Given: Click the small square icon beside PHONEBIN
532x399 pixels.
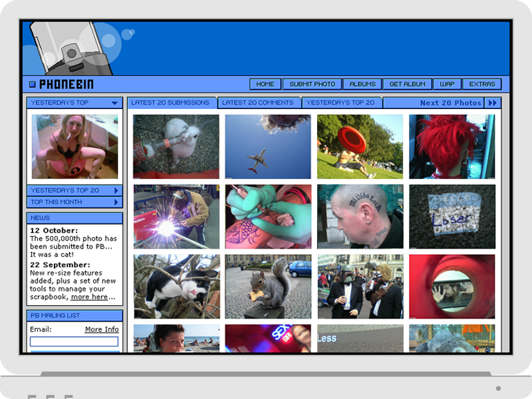Looking at the screenshot, I should click(32, 84).
